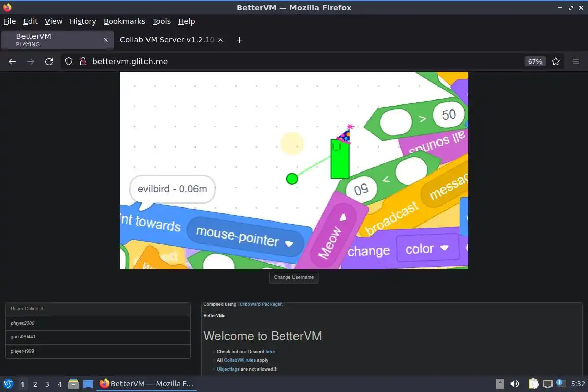The image size is (588, 392).
Task: Open the file manager taskbar icon
Action: click(73, 384)
